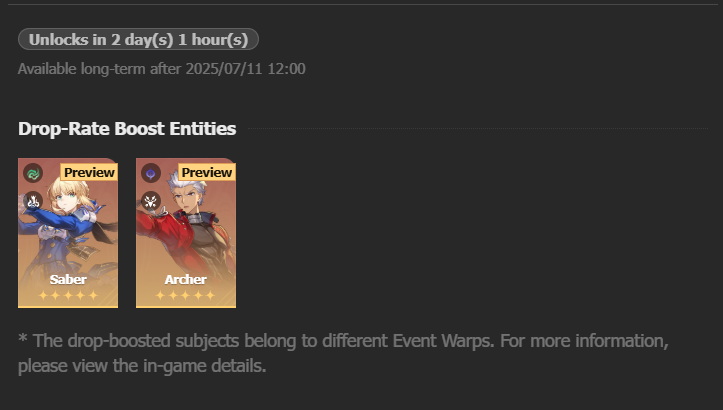Viewport: 723px width, 410px height.
Task: Click Saber's five-star rarity icons
Action: click(68, 295)
